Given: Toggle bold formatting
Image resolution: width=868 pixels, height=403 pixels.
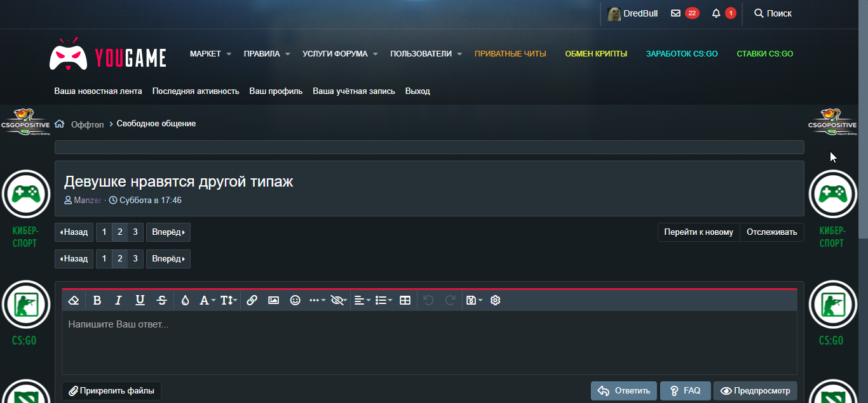Looking at the screenshot, I should tap(97, 300).
